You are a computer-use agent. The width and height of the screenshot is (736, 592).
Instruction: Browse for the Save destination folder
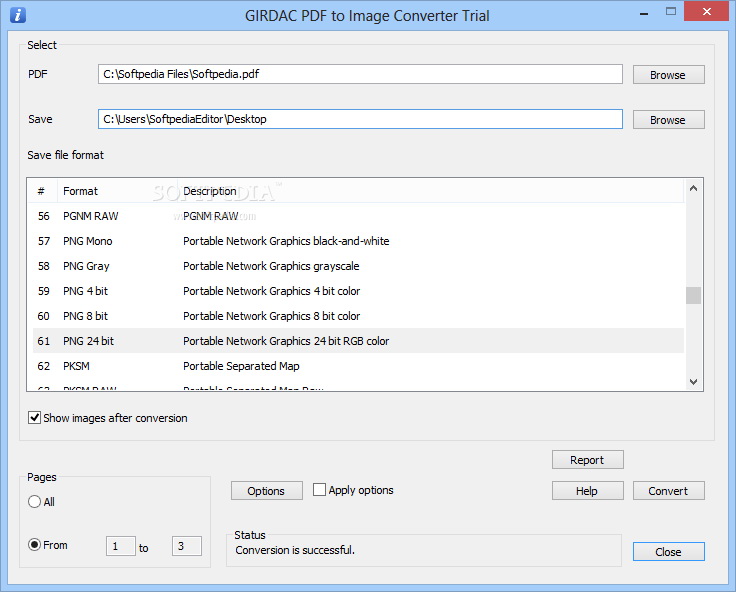click(668, 120)
